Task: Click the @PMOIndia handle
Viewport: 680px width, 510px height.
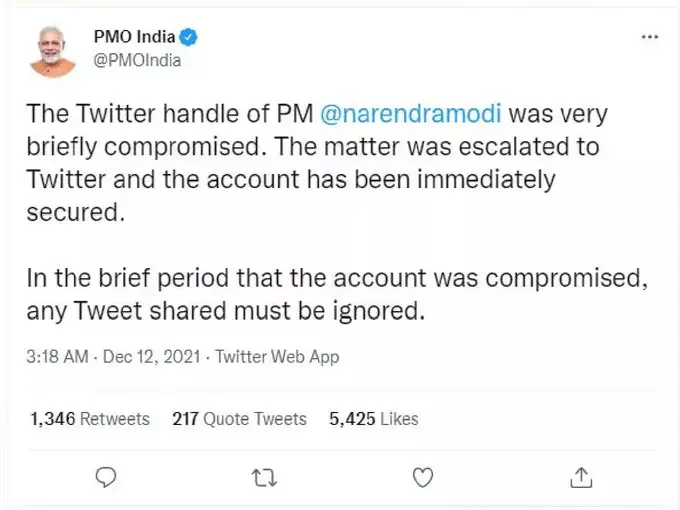Action: point(137,60)
